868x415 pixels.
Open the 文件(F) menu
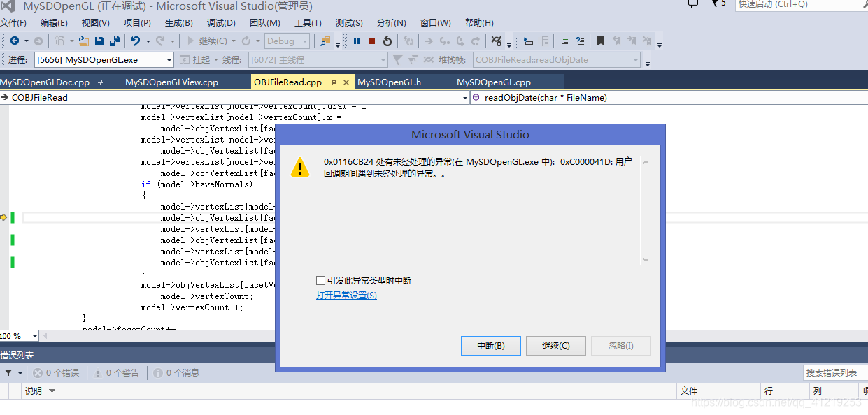click(13, 23)
